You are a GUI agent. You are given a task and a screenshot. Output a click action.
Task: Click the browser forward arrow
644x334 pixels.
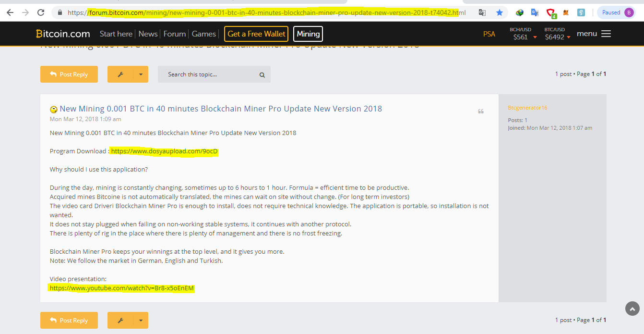[x=25, y=12]
